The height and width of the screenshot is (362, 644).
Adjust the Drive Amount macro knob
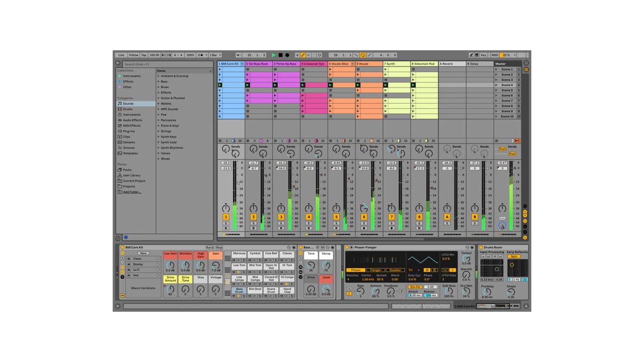pos(170,289)
